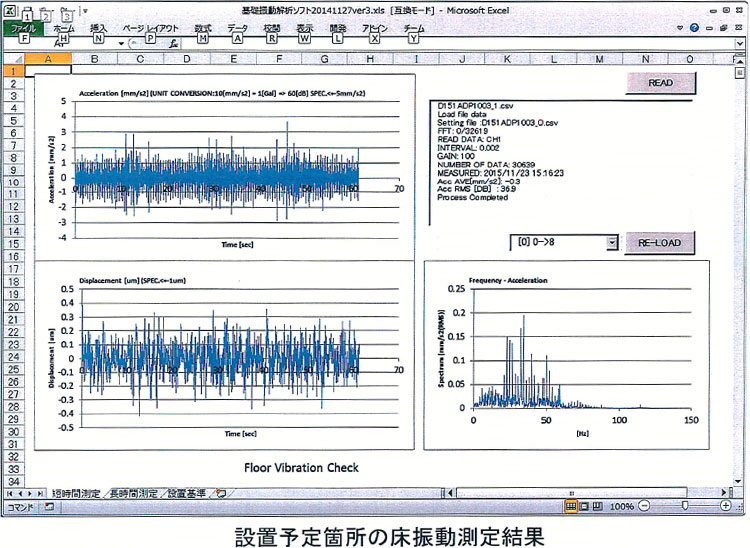Image resolution: width=750 pixels, height=548 pixels.
Task: Switch to Page Layout view icon
Action: [585, 507]
